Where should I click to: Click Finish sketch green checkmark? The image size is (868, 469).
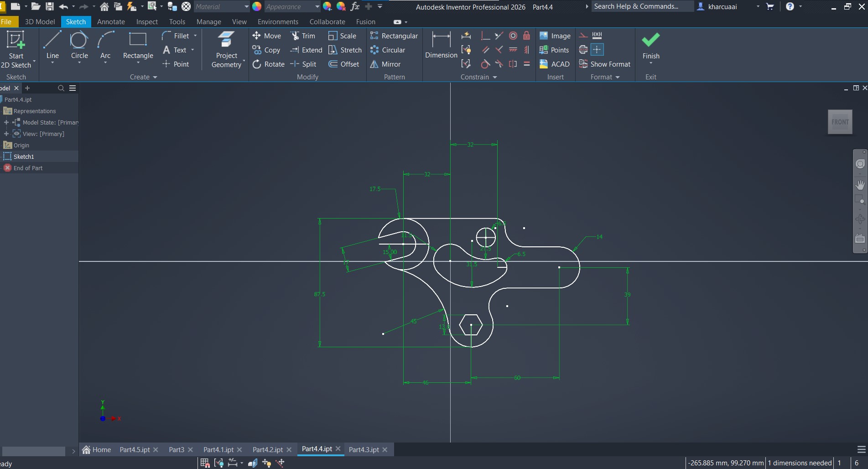[x=650, y=45]
